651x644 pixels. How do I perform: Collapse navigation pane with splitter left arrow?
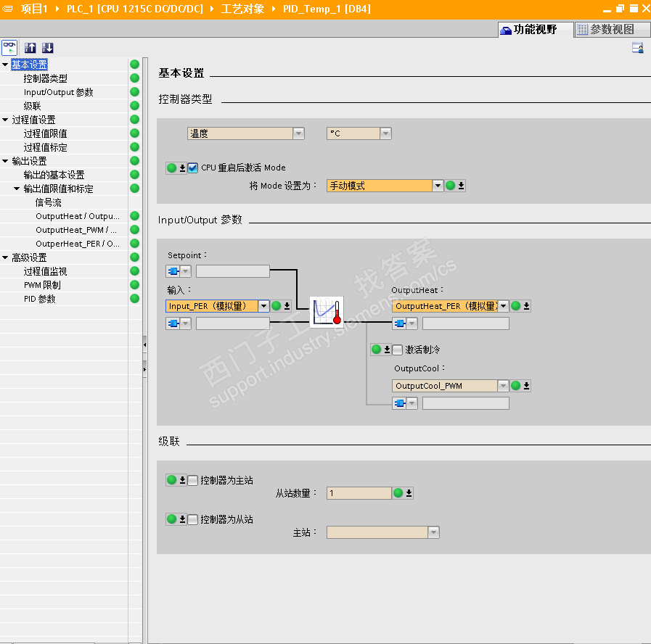[x=144, y=344]
